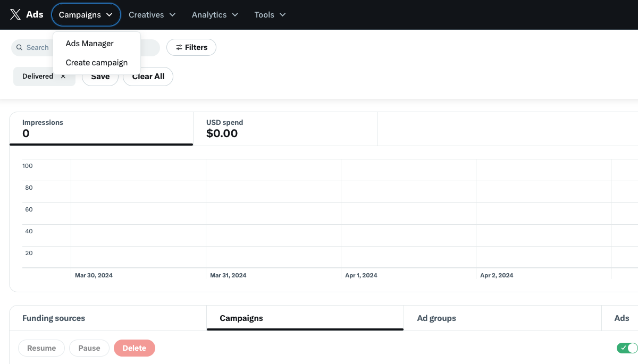
Task: Switch to the Funding sources tab
Action: pyautogui.click(x=53, y=318)
